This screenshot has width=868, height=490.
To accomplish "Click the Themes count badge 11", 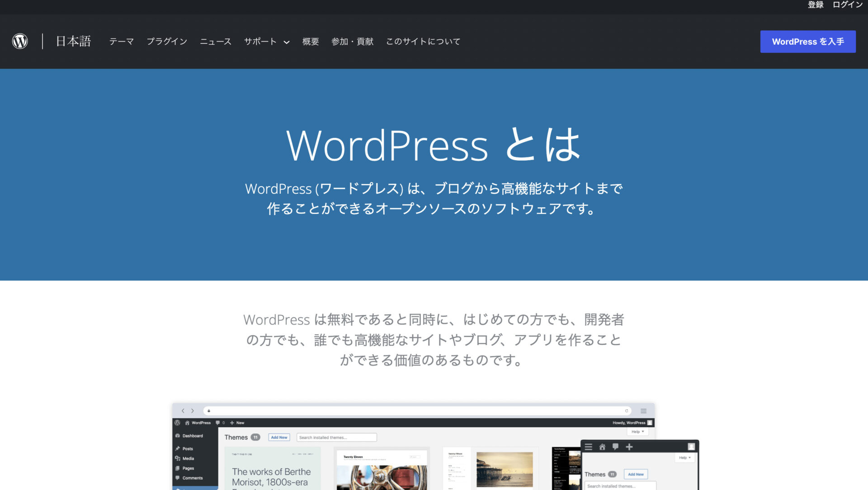I will (255, 437).
